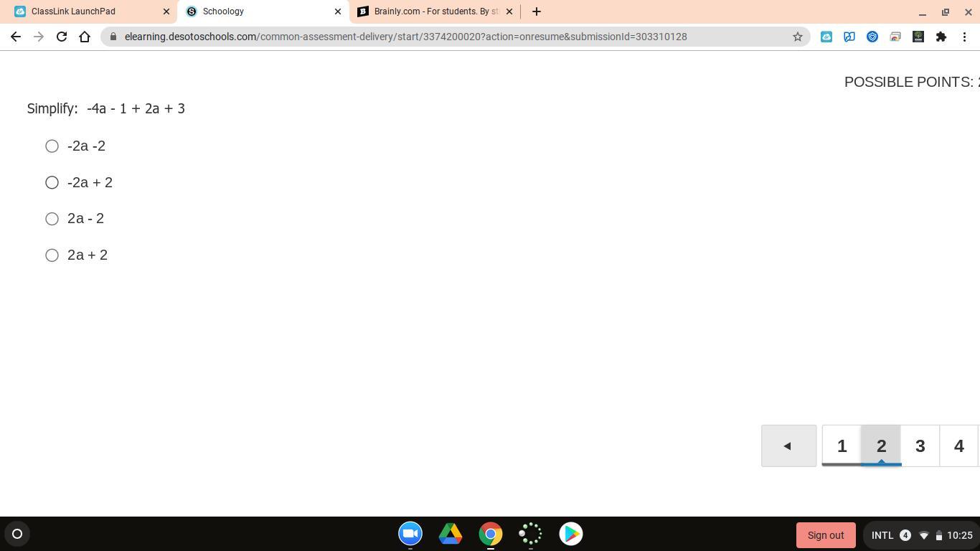
Task: Open the ClassLink extension icon
Action: pyautogui.click(x=826, y=37)
